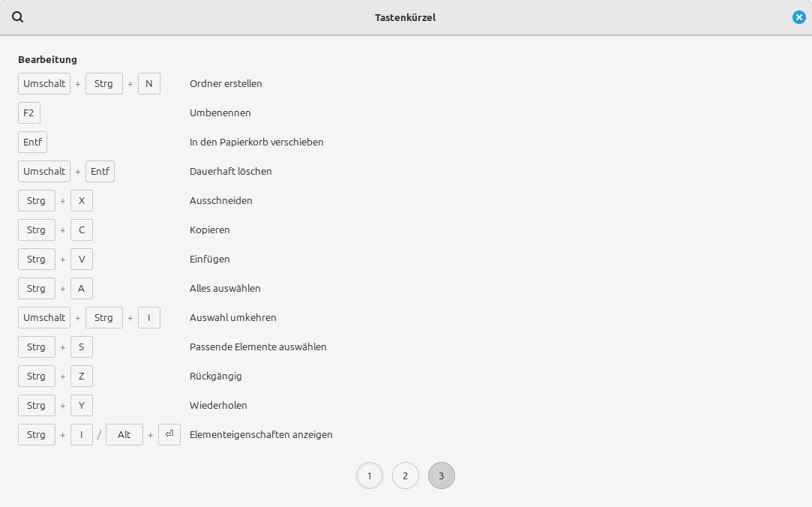Click the 'Auswahl umkehren' description
This screenshot has width=812, height=507.
click(232, 318)
